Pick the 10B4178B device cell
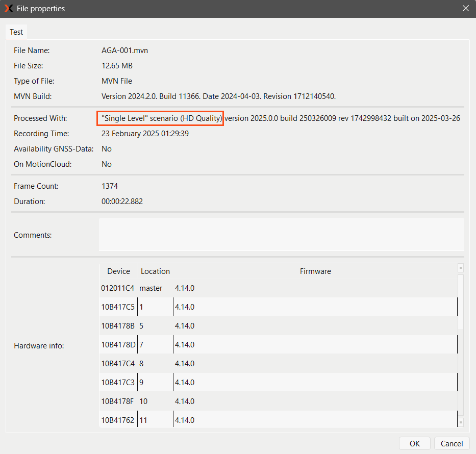The image size is (476, 454). (x=118, y=326)
